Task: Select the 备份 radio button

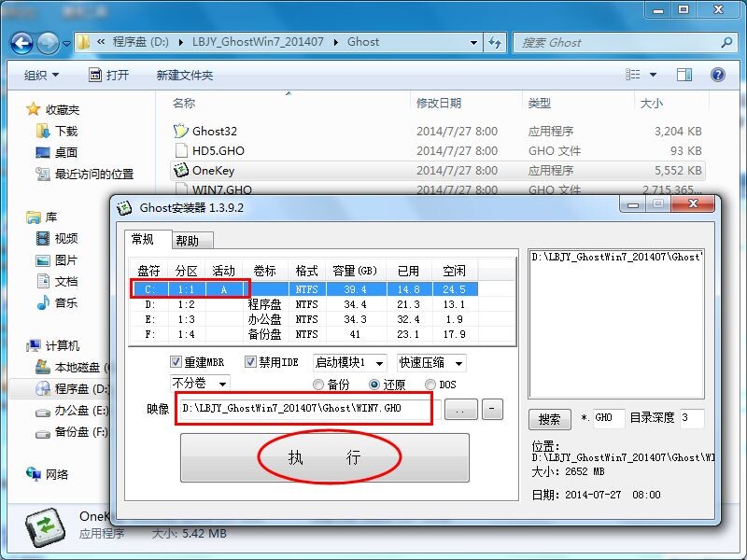Action: (x=317, y=384)
